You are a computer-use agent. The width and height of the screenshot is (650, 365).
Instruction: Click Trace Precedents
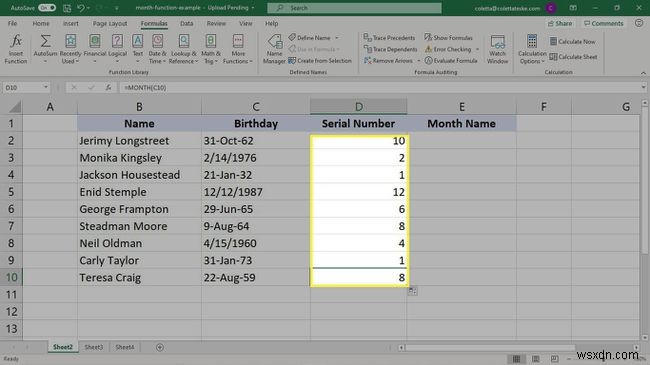point(389,38)
